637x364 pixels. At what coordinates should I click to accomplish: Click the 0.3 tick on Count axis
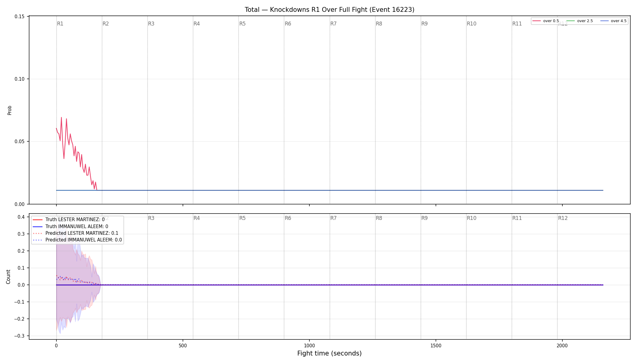[x=21, y=234]
